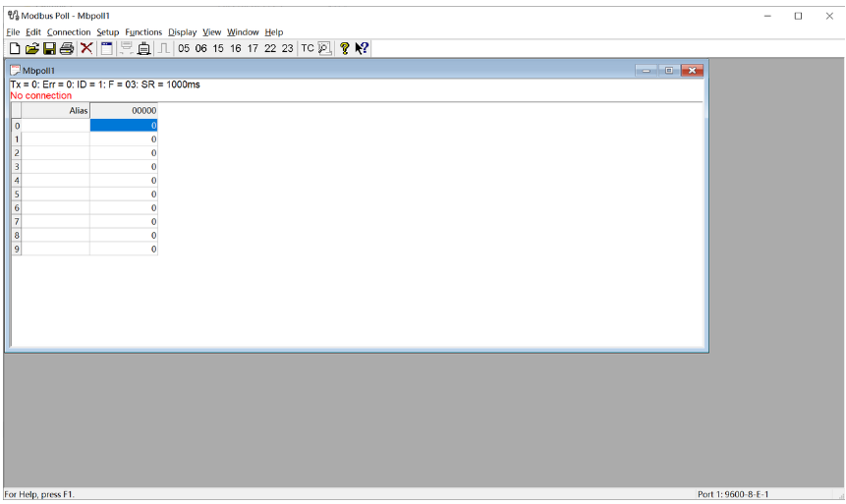The image size is (846, 504).
Task: Select the highlighted value cell in row 0
Action: (x=124, y=125)
